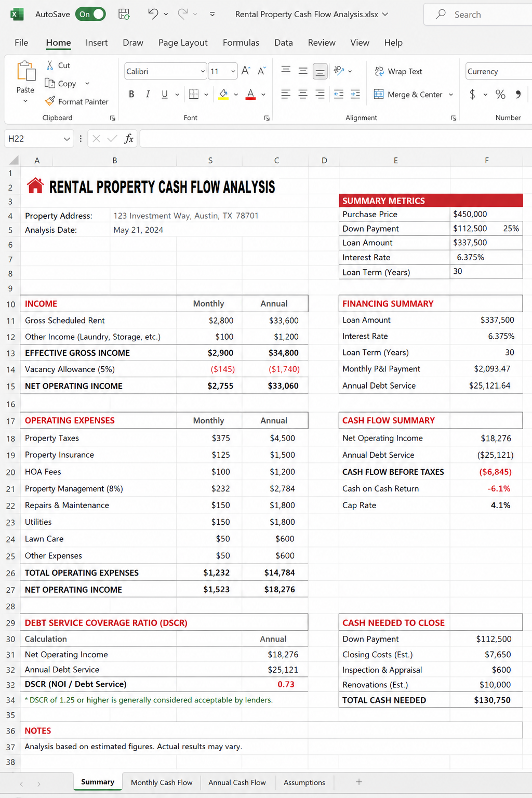The height and width of the screenshot is (798, 532).
Task: Apply the red font color A
Action: coord(250,94)
